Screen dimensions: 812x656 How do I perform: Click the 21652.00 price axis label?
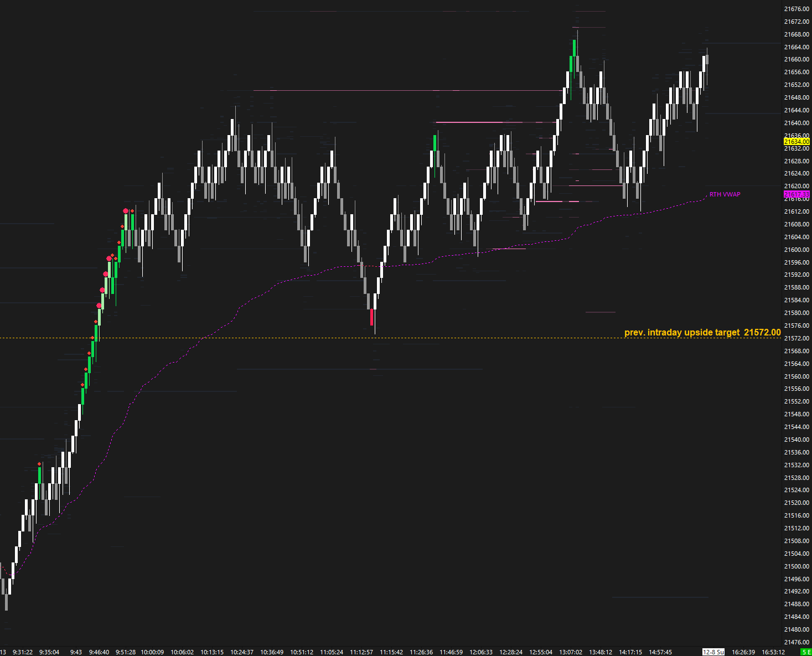click(x=797, y=85)
